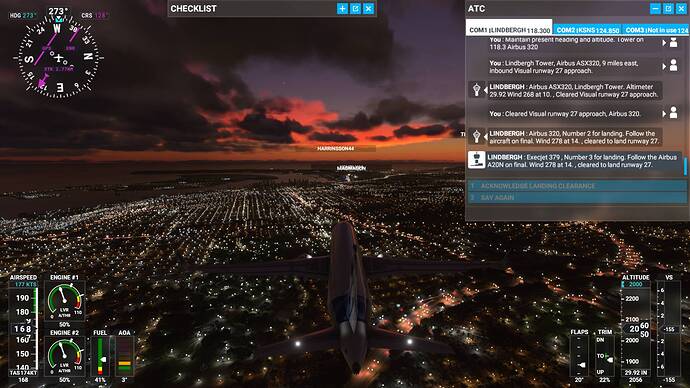Close the Checklist panel

(x=368, y=8)
